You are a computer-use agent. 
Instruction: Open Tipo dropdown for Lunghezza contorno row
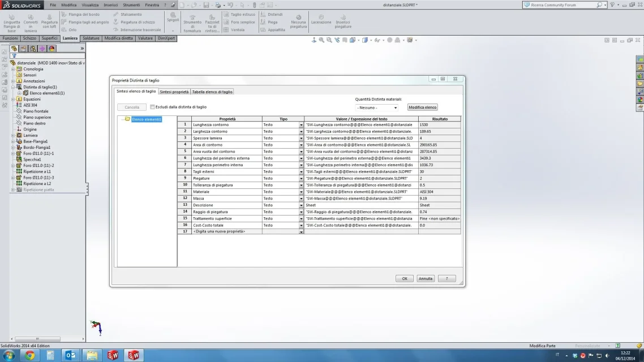coord(301,125)
